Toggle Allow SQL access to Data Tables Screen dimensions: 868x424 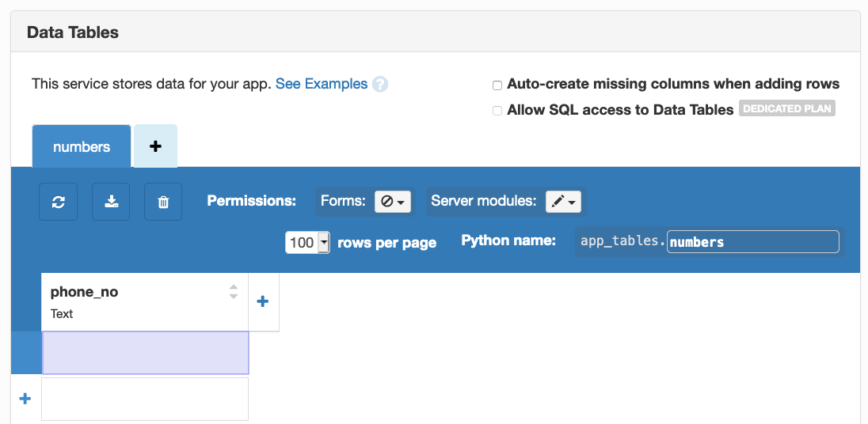[x=497, y=111]
